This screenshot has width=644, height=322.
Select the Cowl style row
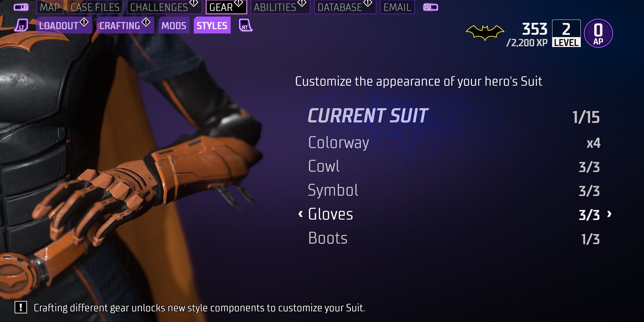pos(454,167)
